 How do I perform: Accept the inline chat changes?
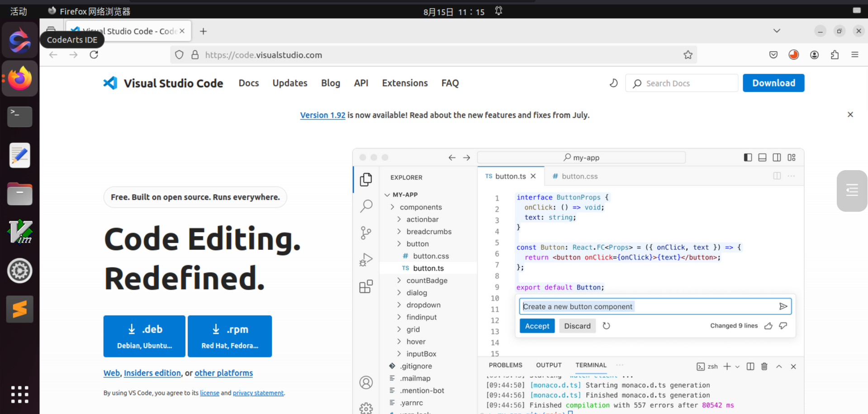[537, 326]
